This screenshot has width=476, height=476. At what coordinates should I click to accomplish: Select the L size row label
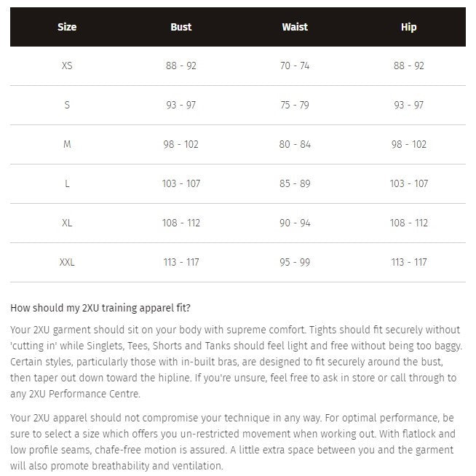tap(67, 183)
